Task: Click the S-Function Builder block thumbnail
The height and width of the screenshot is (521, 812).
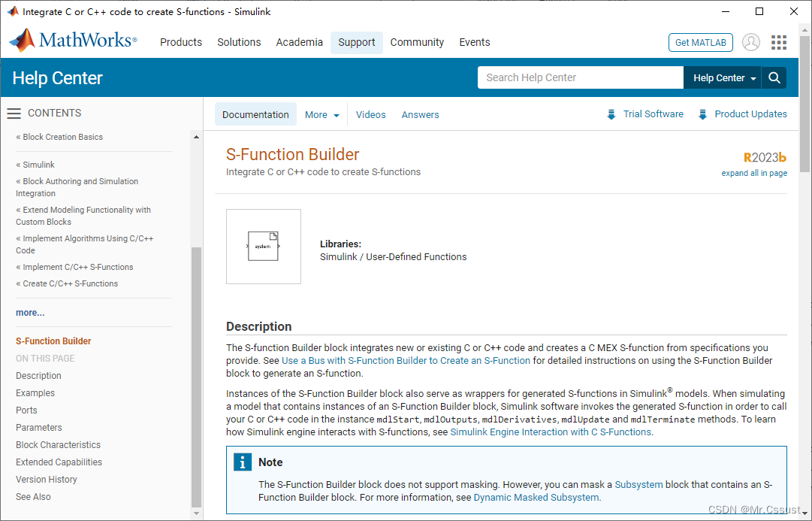Action: point(264,247)
